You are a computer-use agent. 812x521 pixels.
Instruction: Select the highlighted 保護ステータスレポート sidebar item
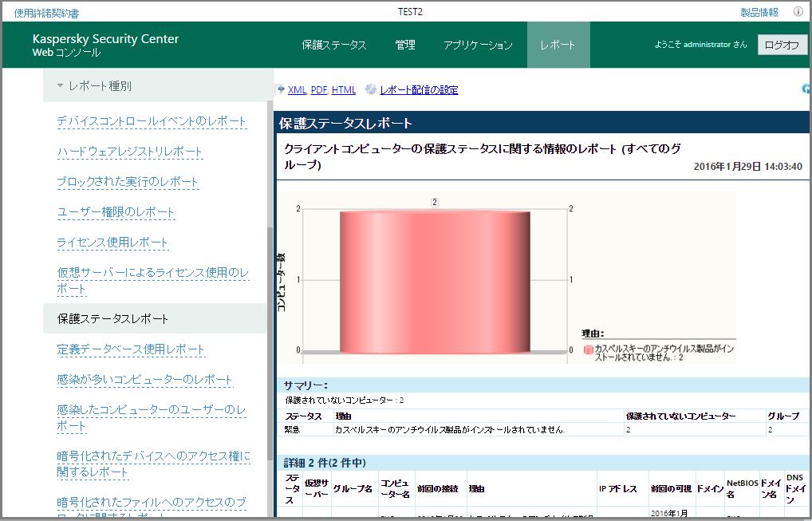pos(155,318)
